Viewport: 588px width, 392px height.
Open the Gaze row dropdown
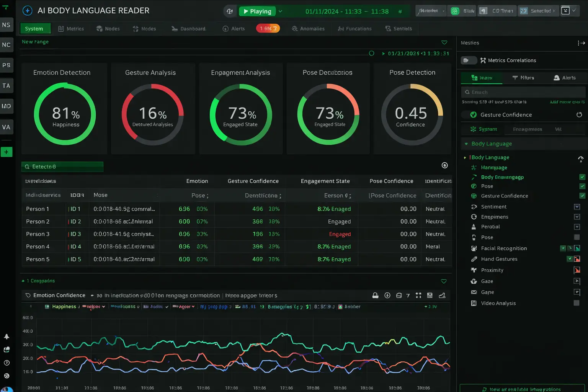tap(577, 281)
